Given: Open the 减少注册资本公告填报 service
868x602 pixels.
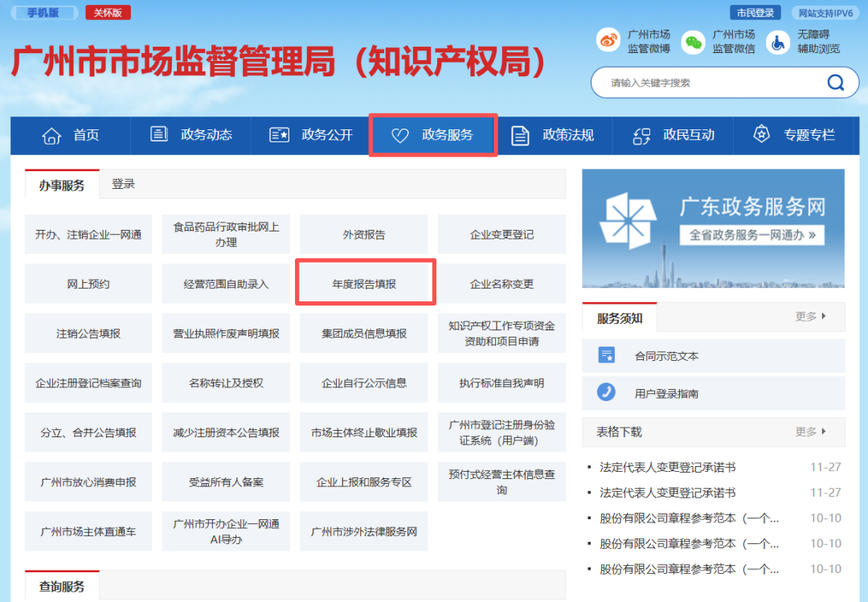Looking at the screenshot, I should [x=226, y=432].
